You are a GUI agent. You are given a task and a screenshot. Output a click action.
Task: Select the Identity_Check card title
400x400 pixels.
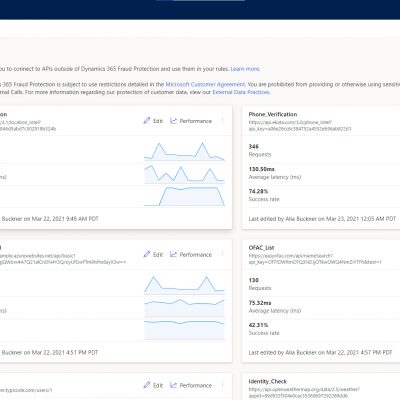click(268, 381)
